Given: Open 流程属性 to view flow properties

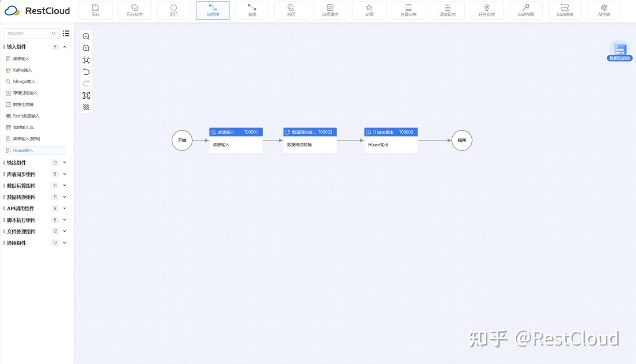Looking at the screenshot, I should tap(330, 10).
